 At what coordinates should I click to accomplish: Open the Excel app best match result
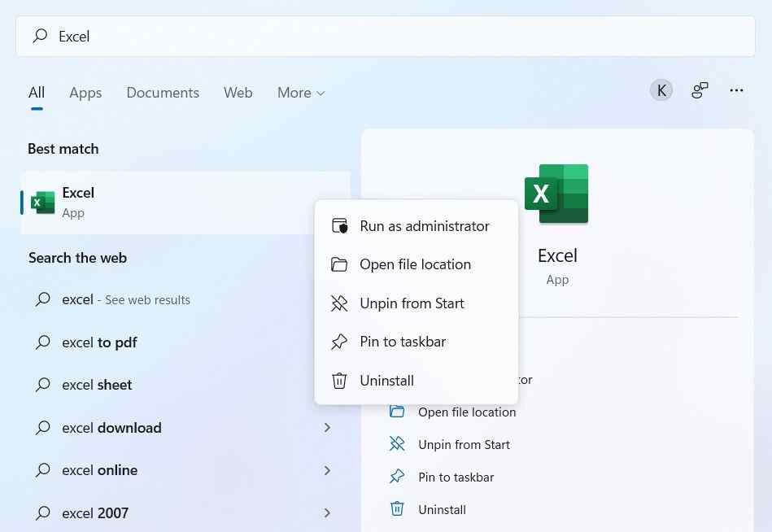tap(185, 203)
